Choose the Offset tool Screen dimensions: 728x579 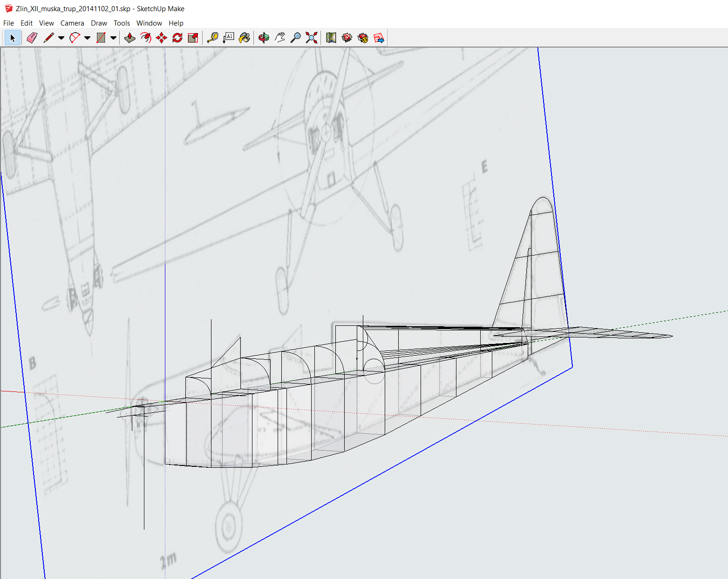coord(146,38)
